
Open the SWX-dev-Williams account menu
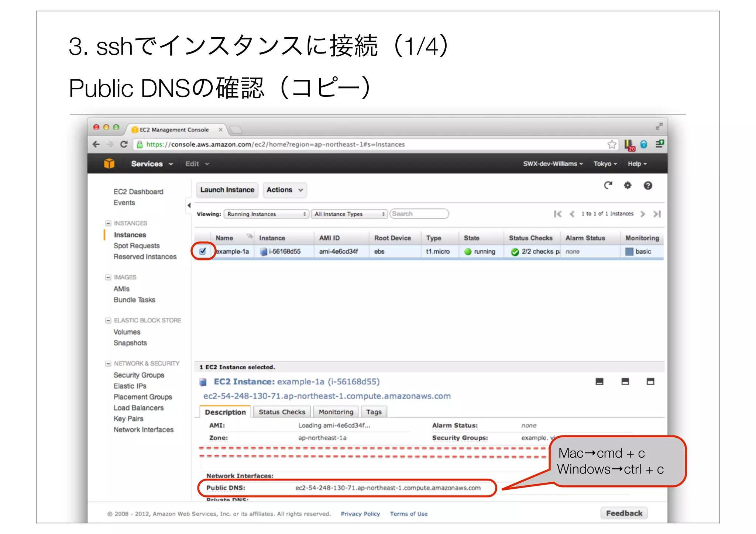553,164
